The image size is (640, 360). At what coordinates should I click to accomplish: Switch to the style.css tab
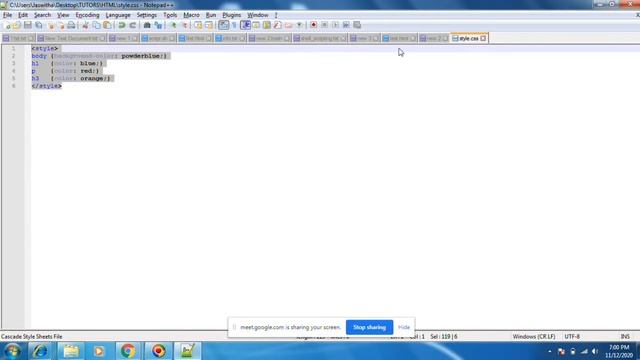(x=469, y=38)
